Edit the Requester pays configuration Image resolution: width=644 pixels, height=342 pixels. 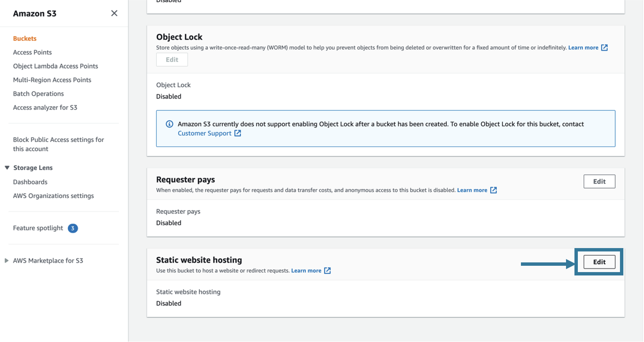coord(599,181)
